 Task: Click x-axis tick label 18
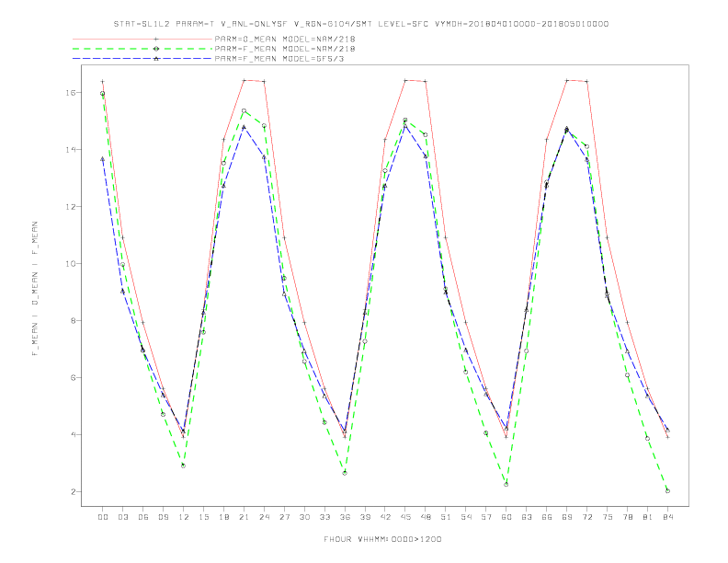point(223,517)
